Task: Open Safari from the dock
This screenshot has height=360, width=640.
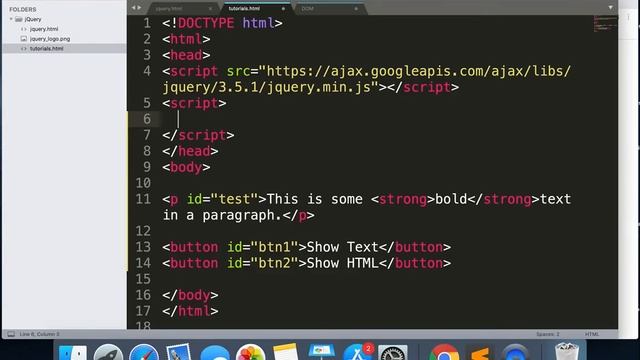Action: pyautogui.click(x=144, y=353)
